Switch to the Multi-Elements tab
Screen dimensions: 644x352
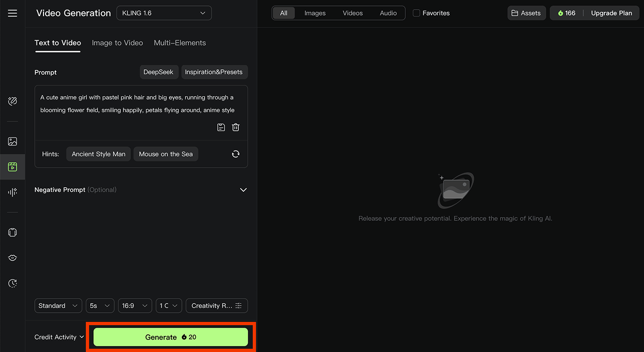(x=180, y=43)
